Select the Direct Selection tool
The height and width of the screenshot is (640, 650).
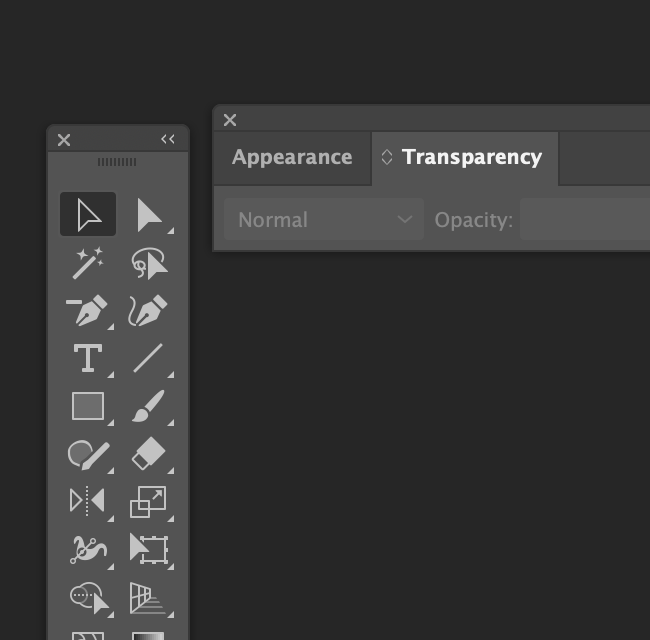148,214
